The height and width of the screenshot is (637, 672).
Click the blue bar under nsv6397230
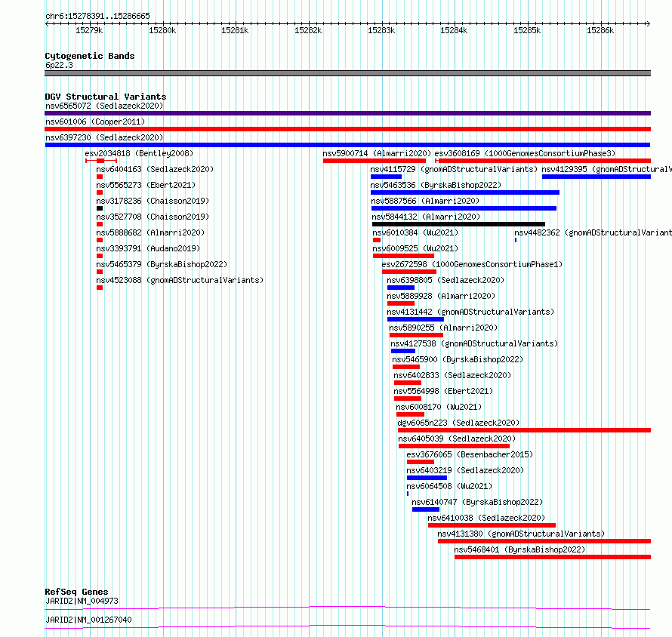tap(347, 145)
